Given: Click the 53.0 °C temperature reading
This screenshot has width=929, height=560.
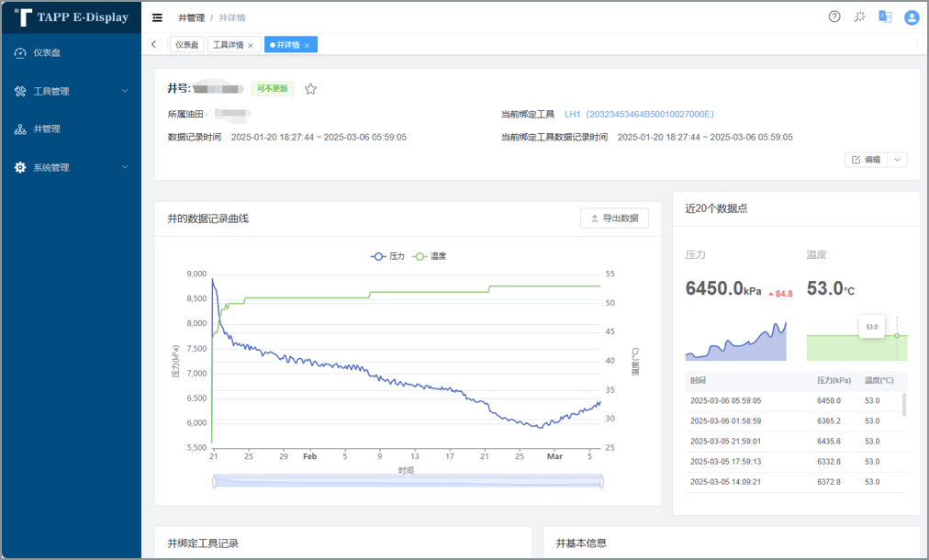Looking at the screenshot, I should 831,288.
